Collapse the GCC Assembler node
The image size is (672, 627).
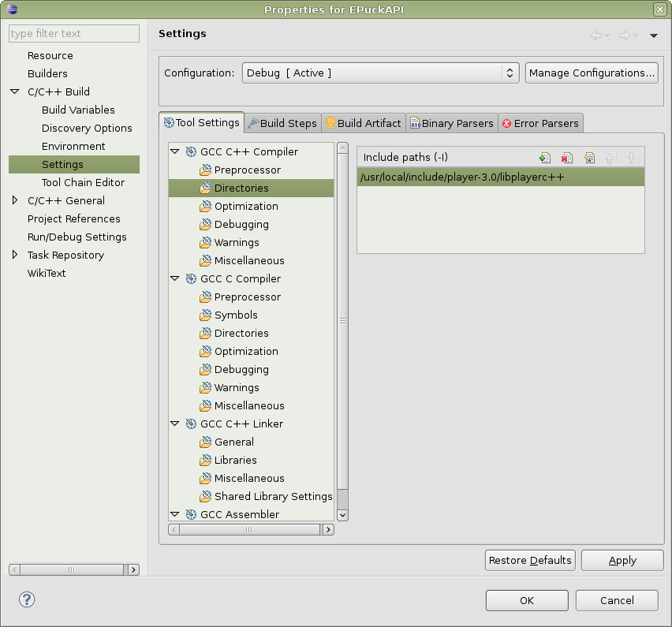coord(174,514)
